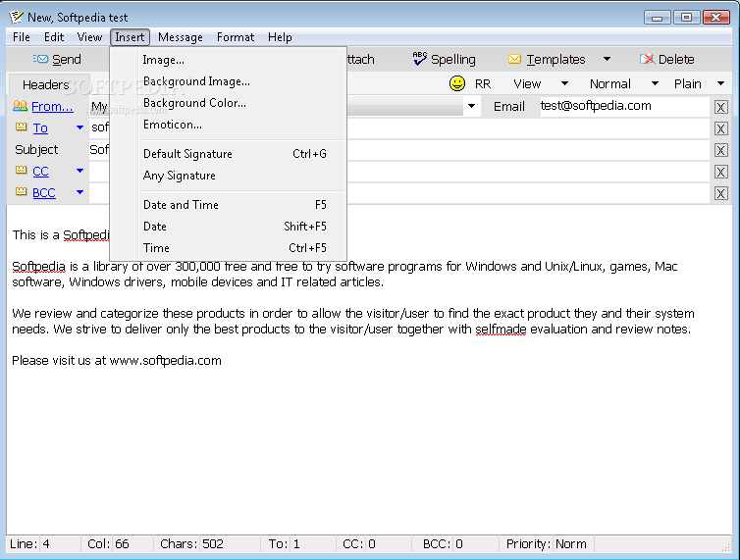Image resolution: width=740 pixels, height=560 pixels.
Task: Expand the CC field dropdown arrow
Action: tap(79, 171)
